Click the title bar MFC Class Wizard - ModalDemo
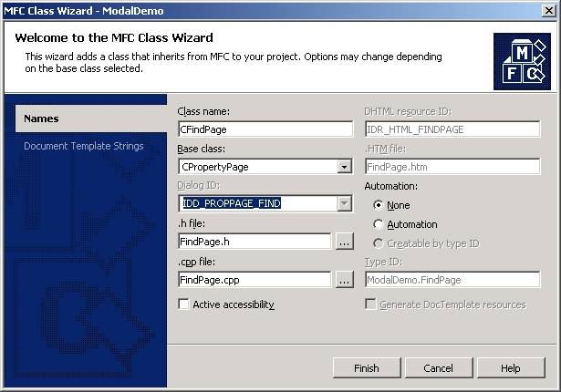561x392 pixels. pos(84,11)
